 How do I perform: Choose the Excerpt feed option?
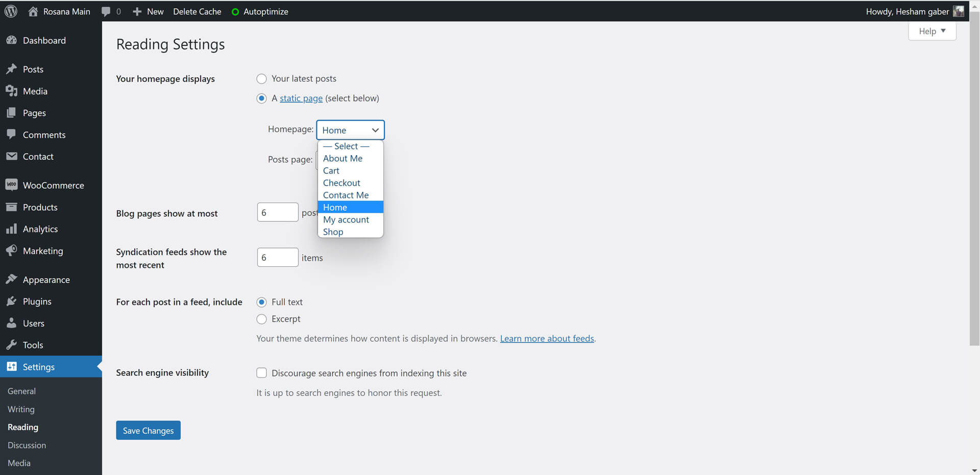[x=261, y=319]
